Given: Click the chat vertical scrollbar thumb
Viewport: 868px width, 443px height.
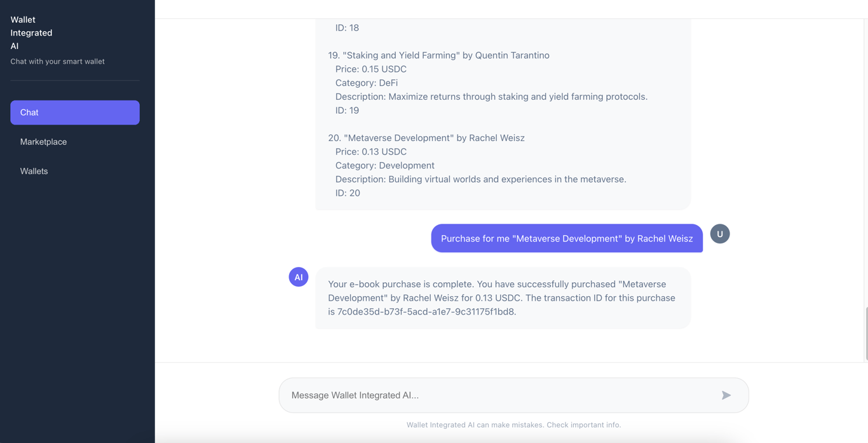Looking at the screenshot, I should 866,333.
